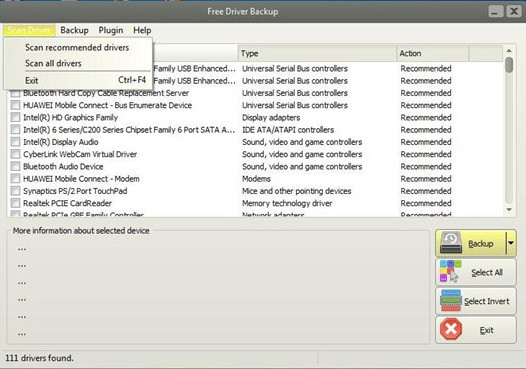Open the Plugin menu
526x369 pixels.
tap(111, 30)
